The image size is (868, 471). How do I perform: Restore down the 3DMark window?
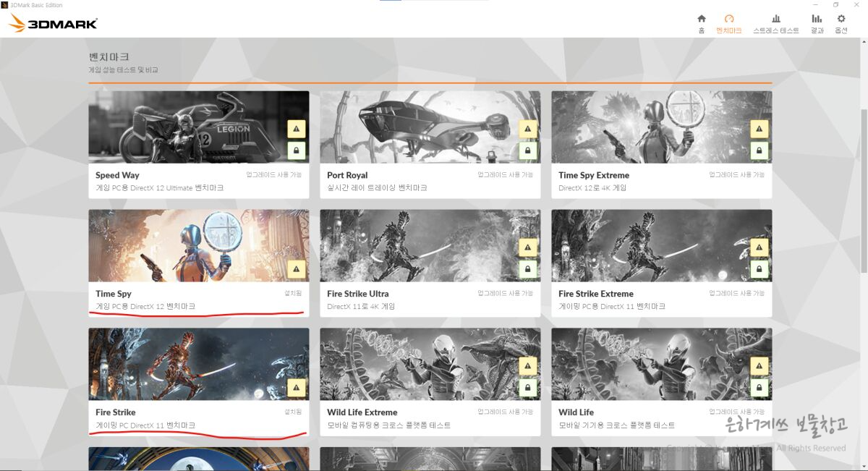835,4
